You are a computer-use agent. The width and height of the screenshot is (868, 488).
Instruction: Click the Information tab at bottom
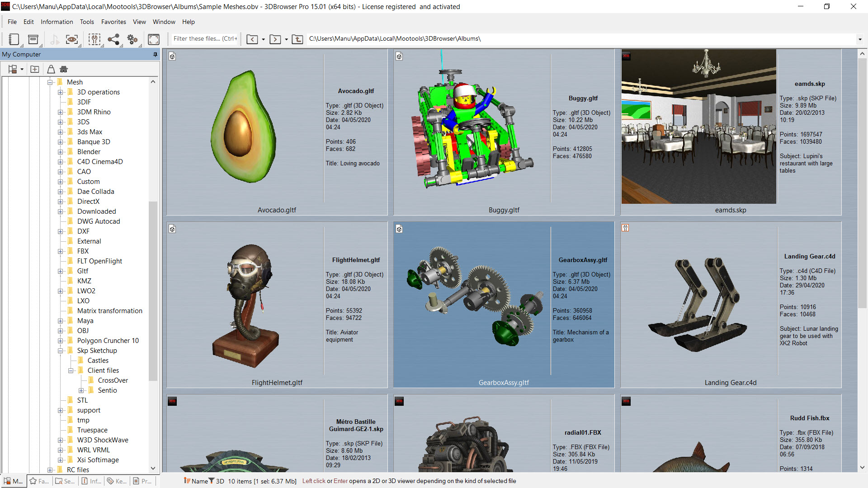(x=92, y=480)
